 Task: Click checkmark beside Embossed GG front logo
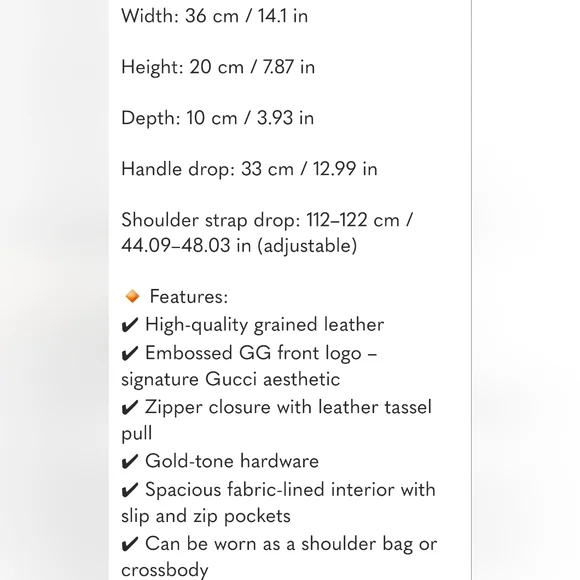[130, 353]
